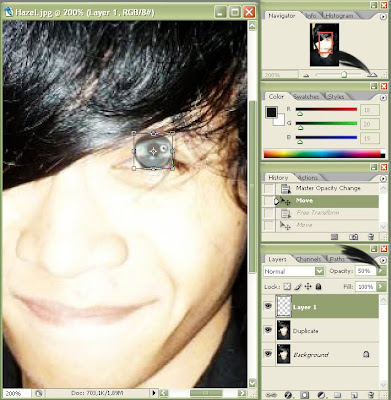Click the lock transparent pixels icon
This screenshot has height=400, width=391.
tap(287, 286)
